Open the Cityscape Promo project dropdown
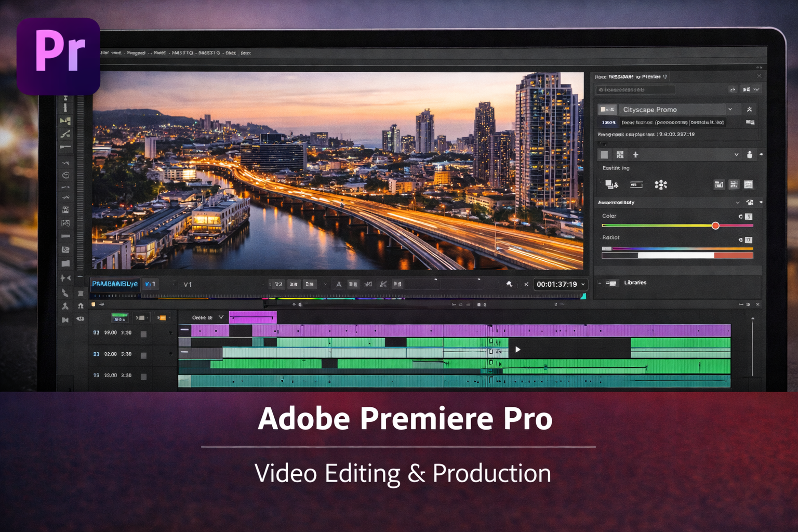Viewport: 798px width, 532px height. tap(730, 109)
